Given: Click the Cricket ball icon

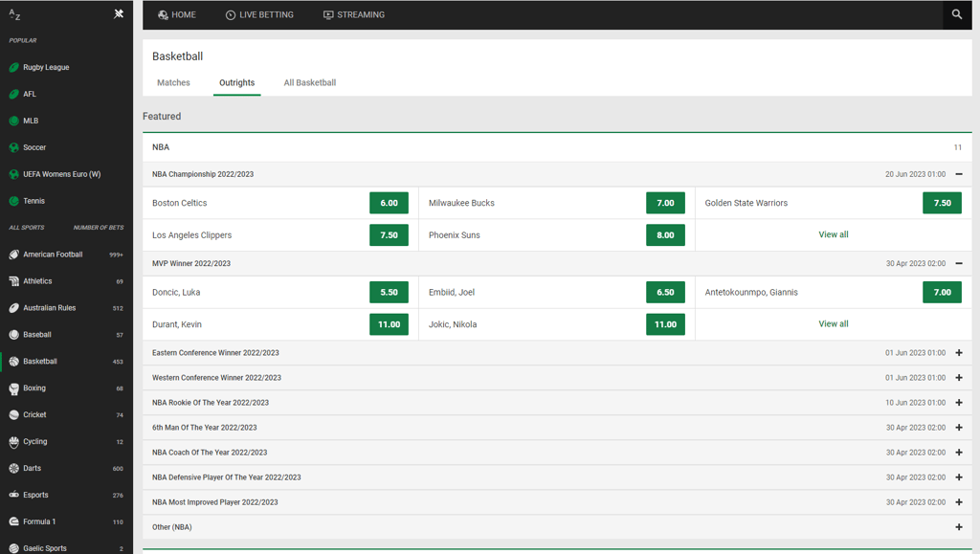Looking at the screenshot, I should coord(13,414).
